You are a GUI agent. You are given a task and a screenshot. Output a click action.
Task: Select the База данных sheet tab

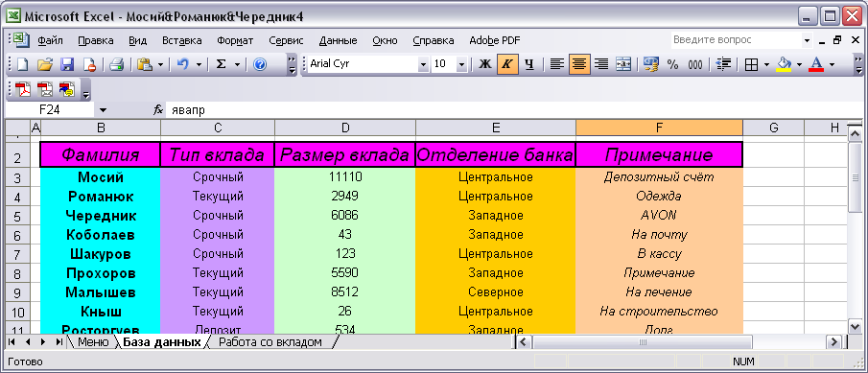(x=162, y=342)
